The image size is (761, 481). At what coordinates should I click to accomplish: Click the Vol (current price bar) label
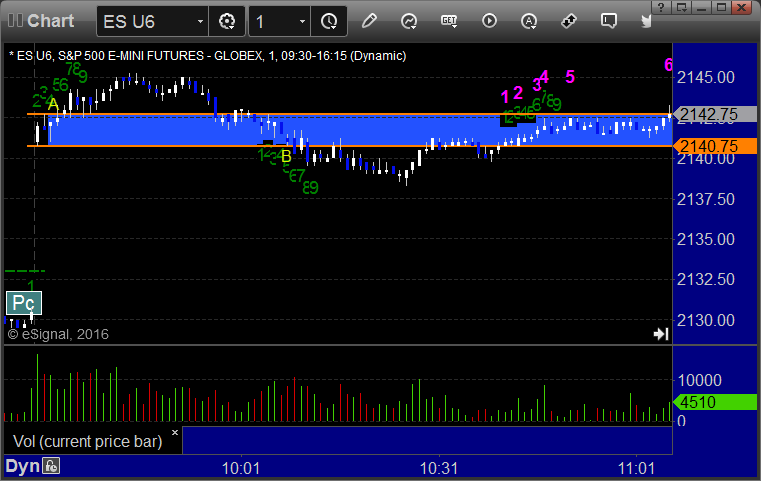87,441
